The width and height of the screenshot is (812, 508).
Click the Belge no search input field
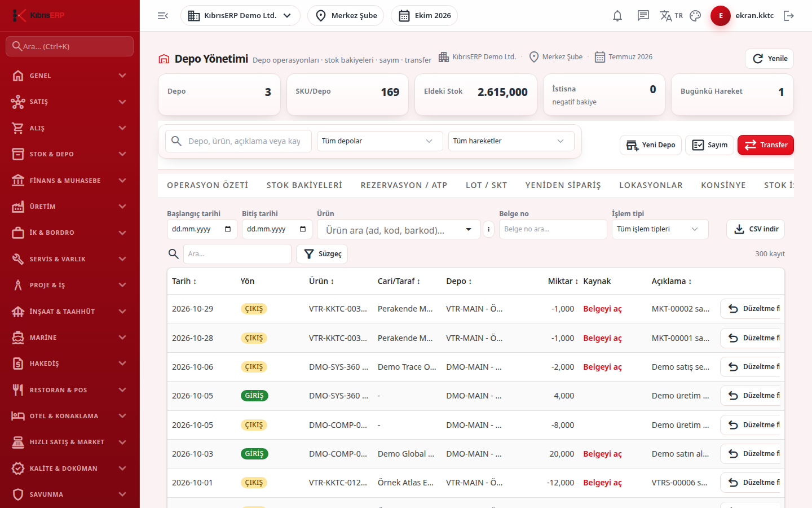click(x=553, y=229)
